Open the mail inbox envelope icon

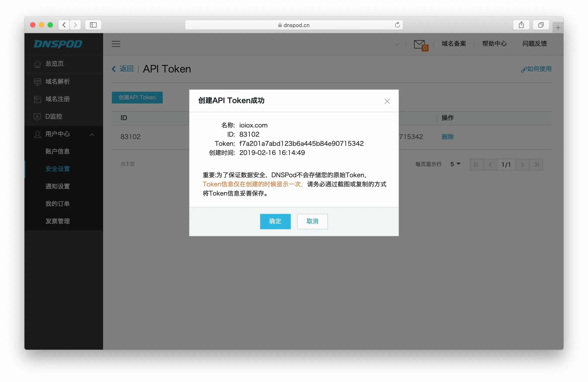tap(419, 45)
